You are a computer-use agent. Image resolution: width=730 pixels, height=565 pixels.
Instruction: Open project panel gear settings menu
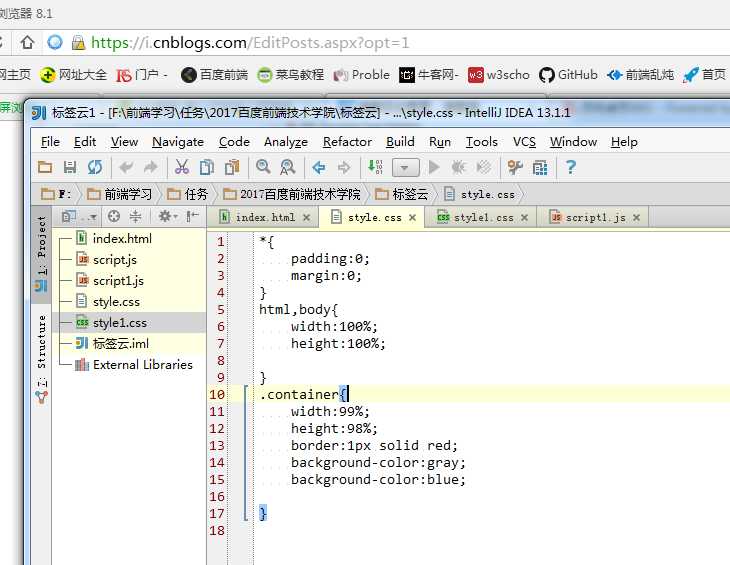click(168, 216)
